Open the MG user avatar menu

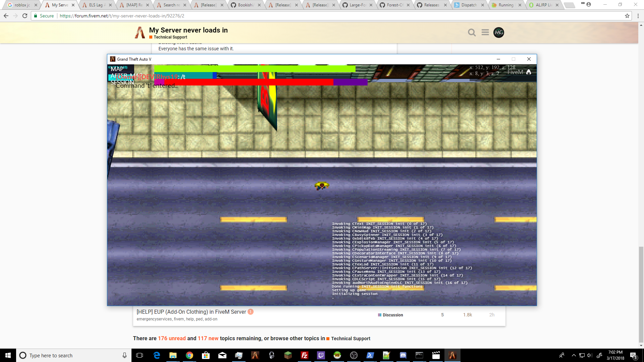pyautogui.click(x=499, y=33)
